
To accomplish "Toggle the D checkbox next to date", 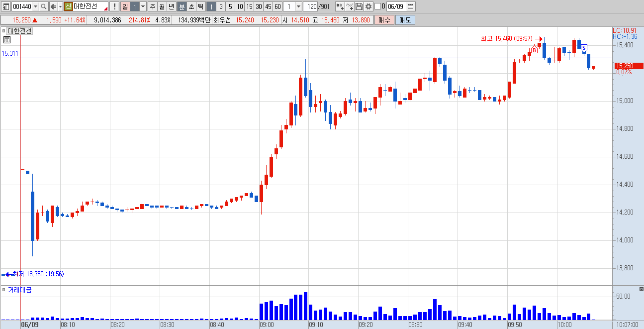I will pos(377,6).
